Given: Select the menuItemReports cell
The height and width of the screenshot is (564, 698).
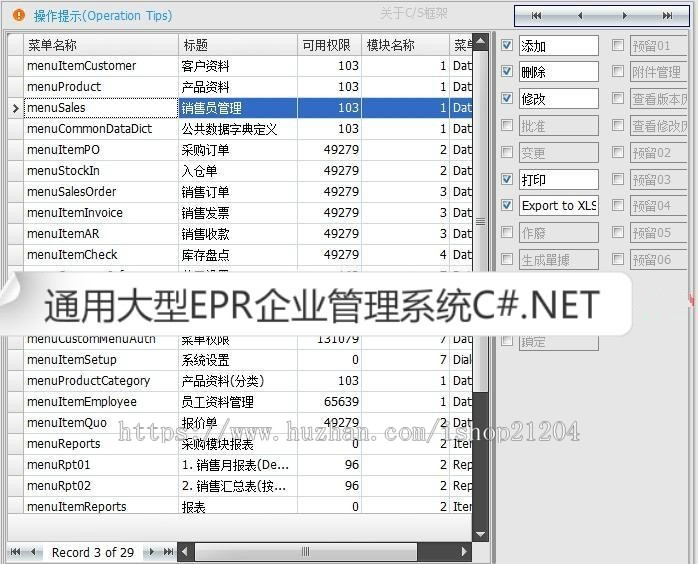Looking at the screenshot, I should click(101, 506).
